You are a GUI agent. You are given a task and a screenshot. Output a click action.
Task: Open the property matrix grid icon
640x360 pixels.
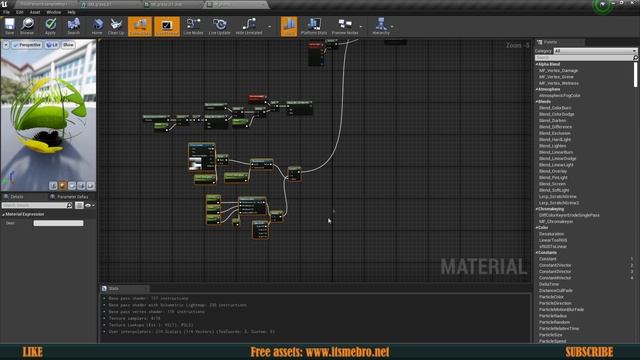(79, 205)
